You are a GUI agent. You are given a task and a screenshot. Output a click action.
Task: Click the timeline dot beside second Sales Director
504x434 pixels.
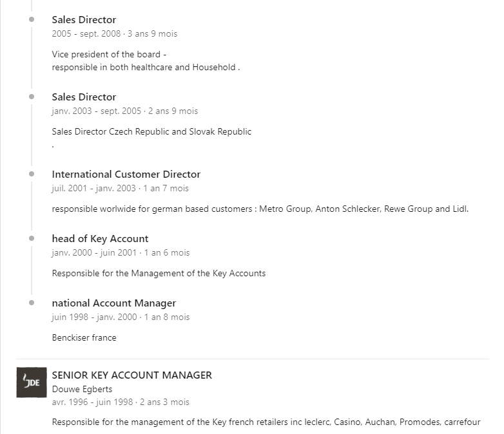coord(32,97)
